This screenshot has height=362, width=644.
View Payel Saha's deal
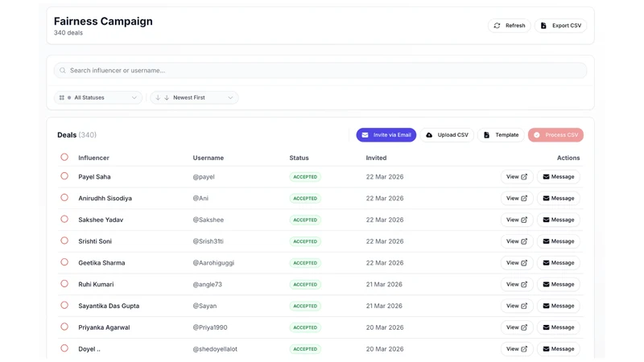(x=517, y=177)
